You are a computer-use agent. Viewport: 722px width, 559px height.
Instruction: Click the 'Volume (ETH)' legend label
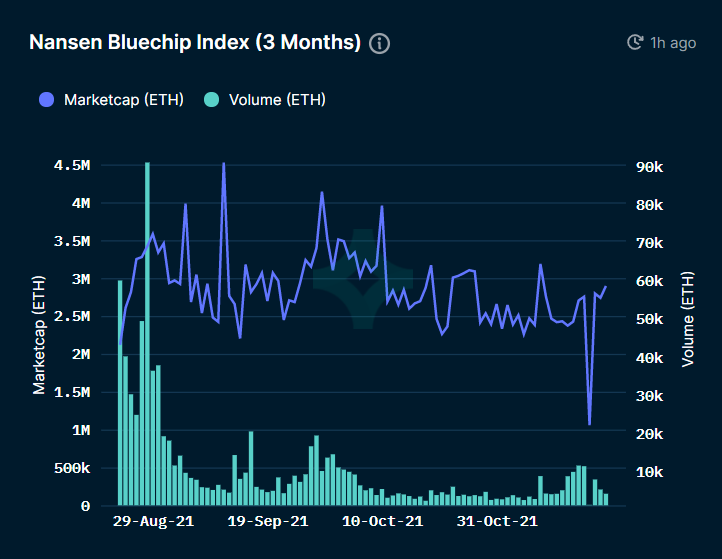[277, 100]
